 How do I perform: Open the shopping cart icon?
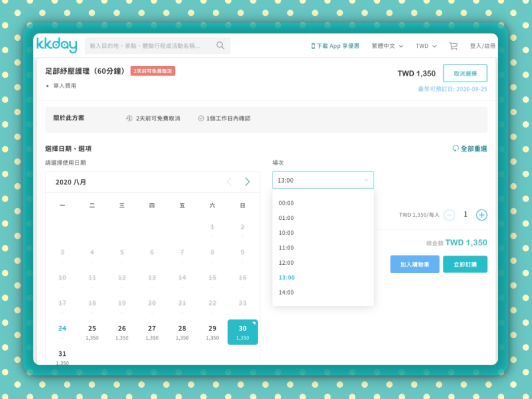tap(453, 46)
